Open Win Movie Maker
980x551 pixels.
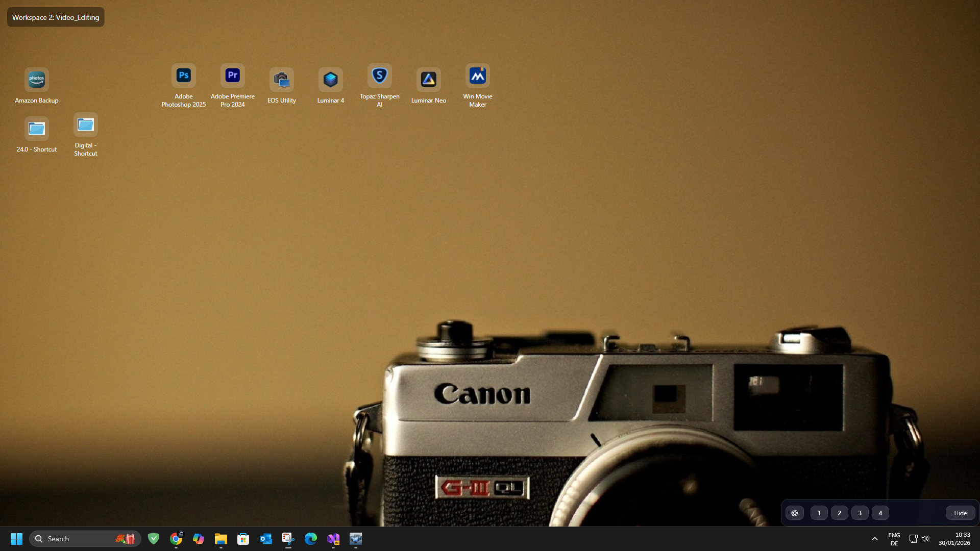[x=477, y=75]
